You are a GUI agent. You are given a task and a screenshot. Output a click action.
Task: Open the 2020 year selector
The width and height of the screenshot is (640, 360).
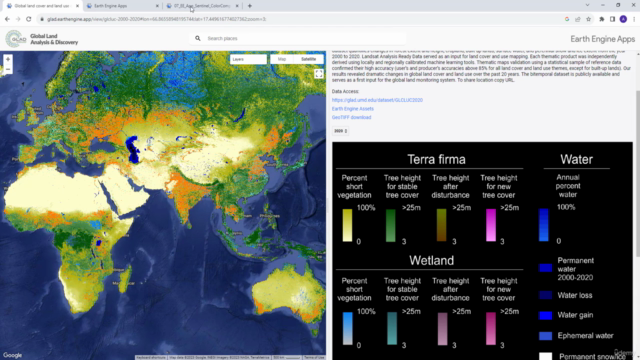[x=340, y=131]
